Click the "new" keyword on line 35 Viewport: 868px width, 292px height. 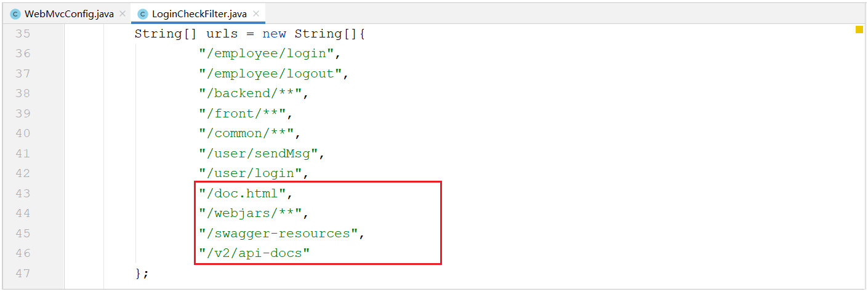[274, 34]
